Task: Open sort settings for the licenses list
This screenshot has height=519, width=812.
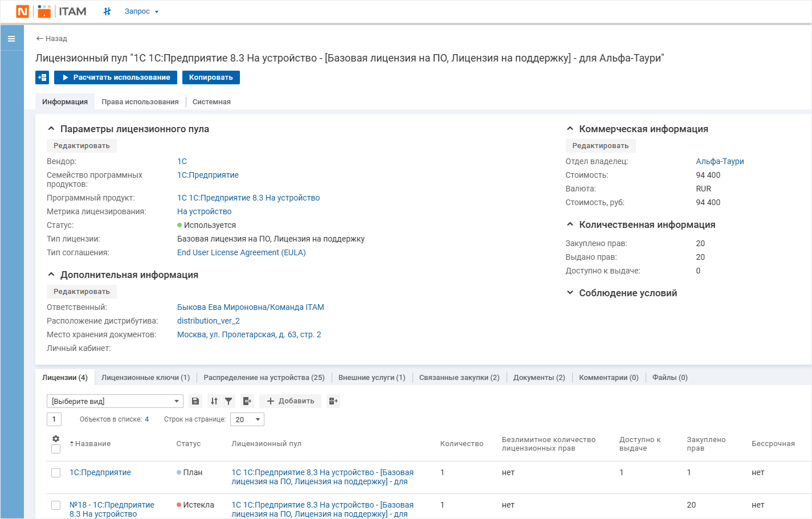Action: coord(214,401)
